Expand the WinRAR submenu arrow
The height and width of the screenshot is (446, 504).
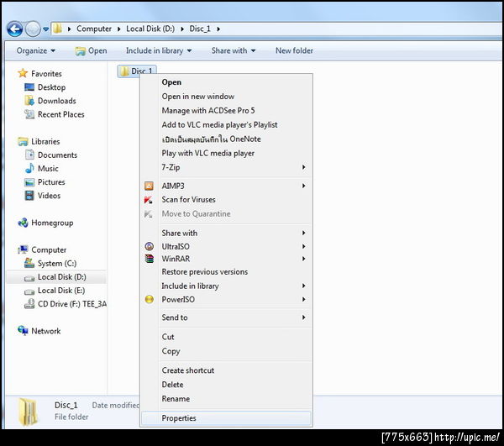point(303,259)
